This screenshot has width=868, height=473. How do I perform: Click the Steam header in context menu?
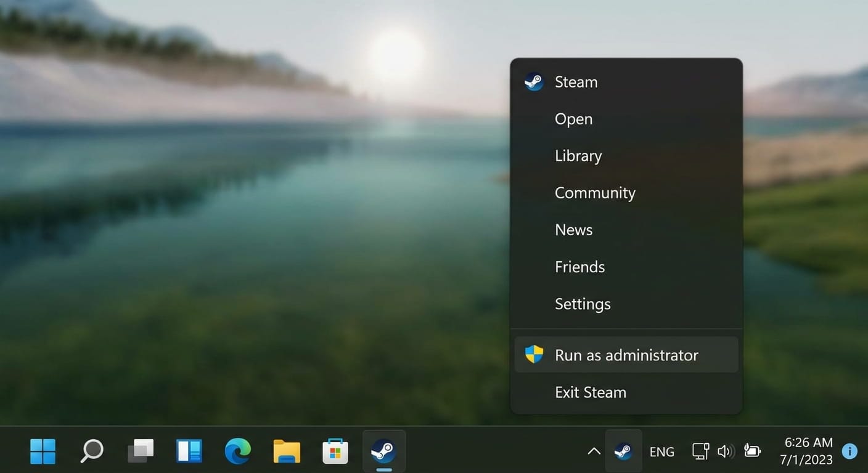click(626, 82)
